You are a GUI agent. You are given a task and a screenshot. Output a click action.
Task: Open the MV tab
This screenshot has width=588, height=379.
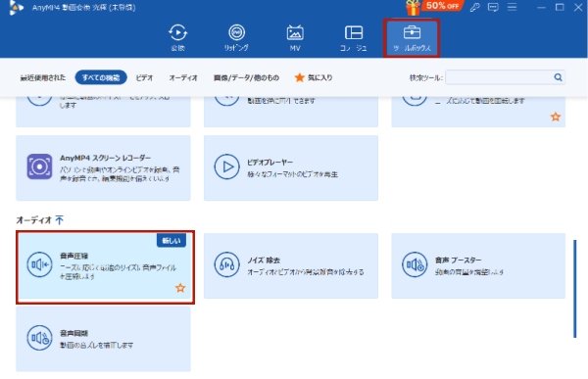[295, 38]
